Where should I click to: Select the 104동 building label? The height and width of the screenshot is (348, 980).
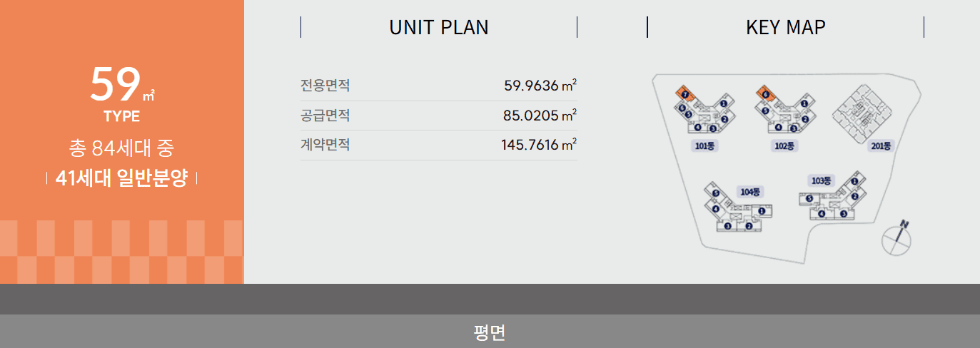coord(750,191)
